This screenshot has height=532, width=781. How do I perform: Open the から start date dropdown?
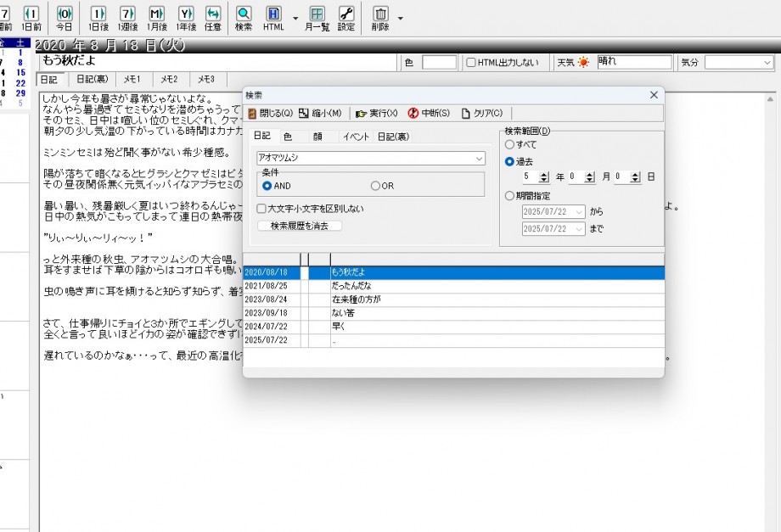[579, 211]
